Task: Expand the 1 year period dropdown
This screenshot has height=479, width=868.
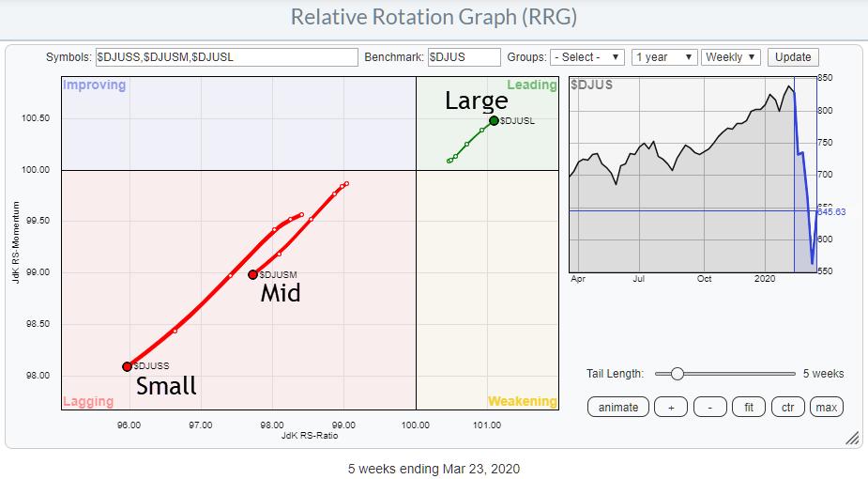Action: pyautogui.click(x=662, y=57)
